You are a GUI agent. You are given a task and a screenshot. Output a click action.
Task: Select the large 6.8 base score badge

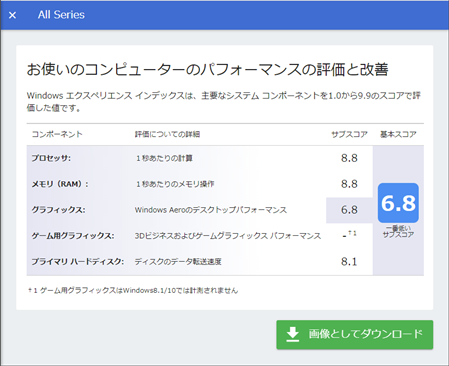(398, 203)
